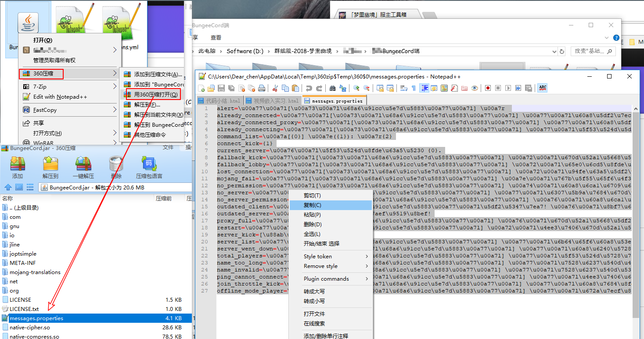The height and width of the screenshot is (339, 644).
Task: Expand the Remove style submenu arrow
Action: (x=367, y=266)
